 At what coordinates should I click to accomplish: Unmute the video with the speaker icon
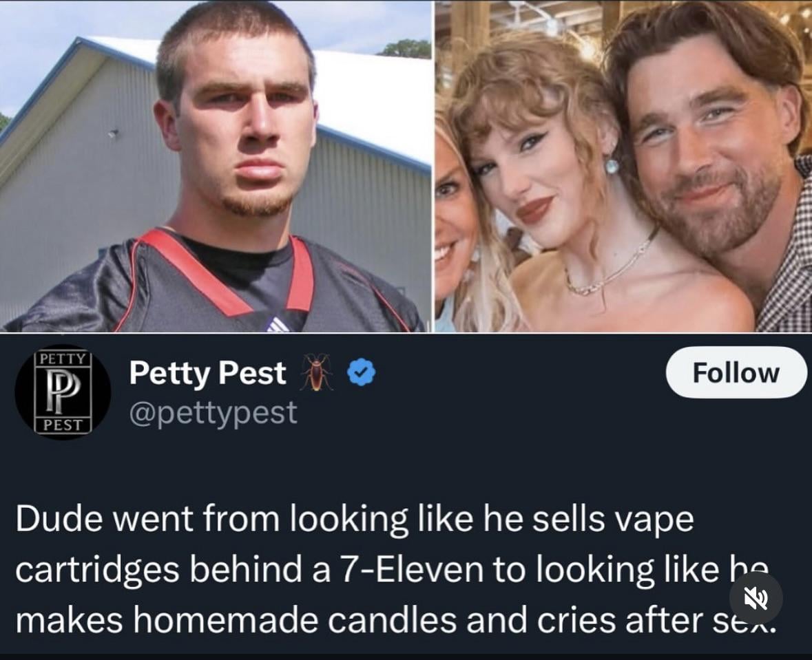(756, 597)
